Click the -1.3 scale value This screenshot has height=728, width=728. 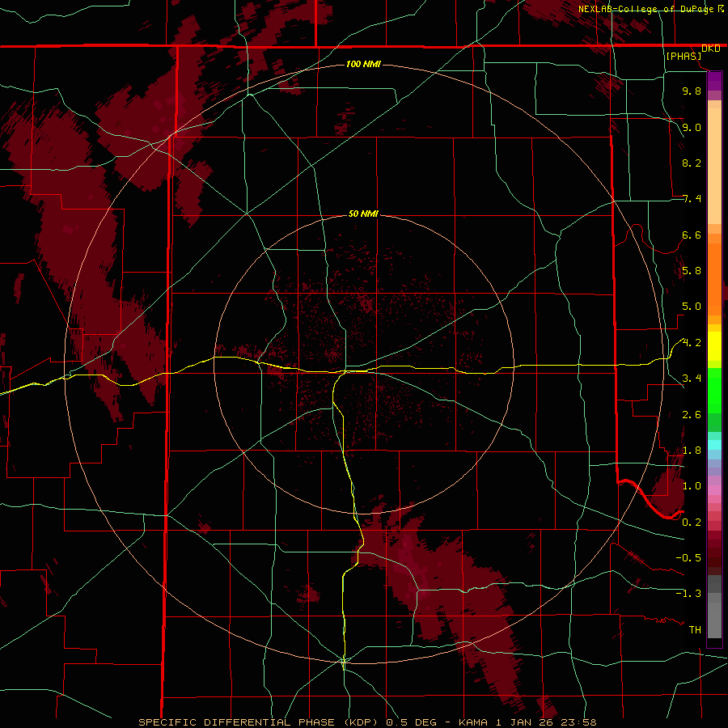[688, 594]
